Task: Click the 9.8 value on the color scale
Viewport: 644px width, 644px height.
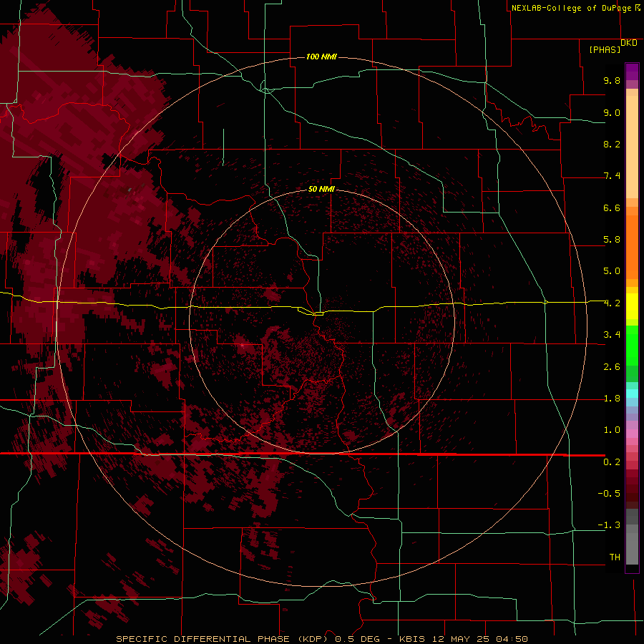Action: pyautogui.click(x=612, y=80)
